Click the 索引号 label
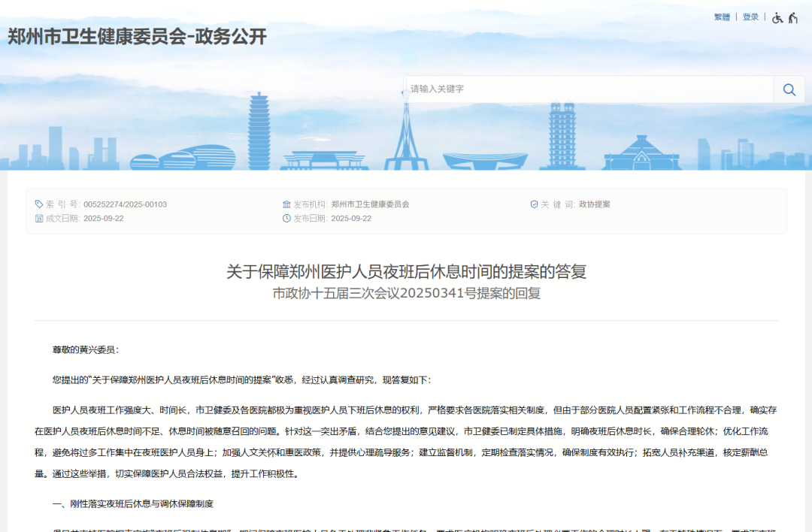This screenshot has height=532, width=812. [62, 204]
